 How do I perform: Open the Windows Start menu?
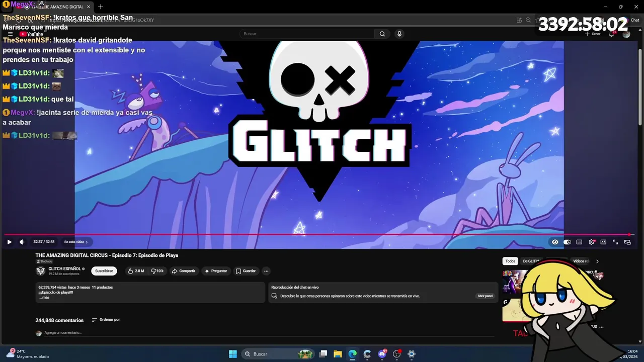coord(233,354)
